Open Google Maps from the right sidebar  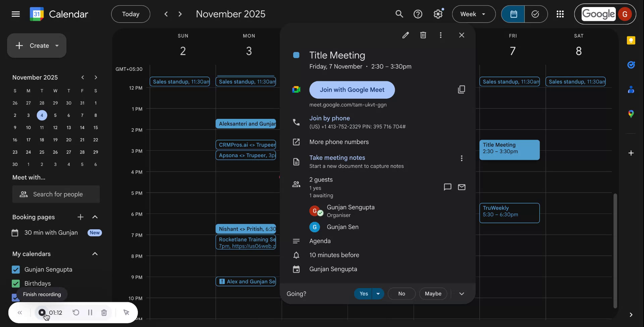(631, 114)
